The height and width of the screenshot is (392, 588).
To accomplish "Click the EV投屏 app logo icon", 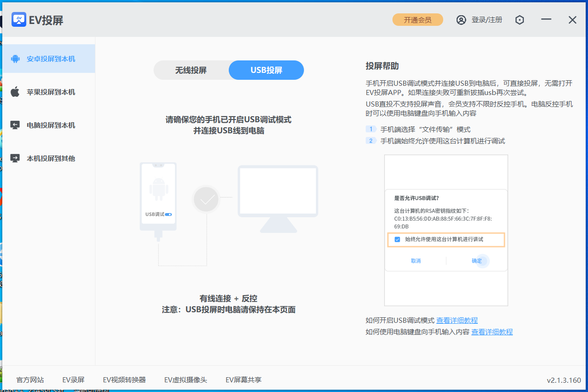I will tap(19, 19).
